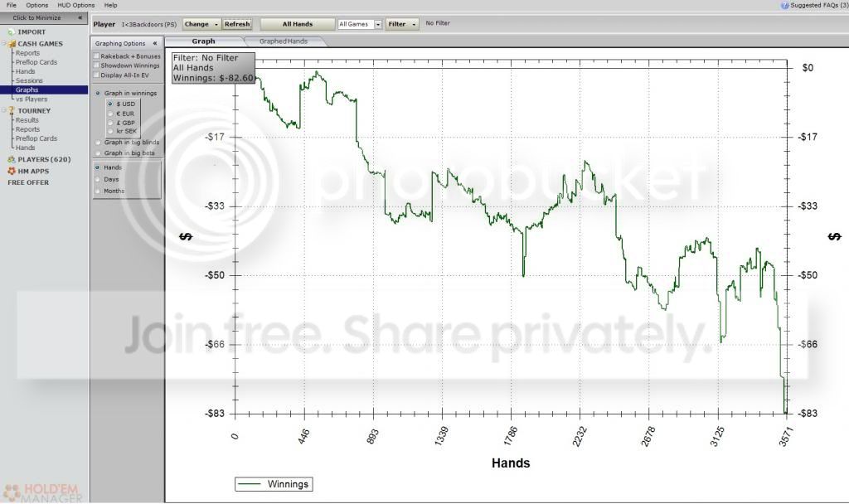
Task: Open Cash Games Hands
Action: [x=26, y=71]
